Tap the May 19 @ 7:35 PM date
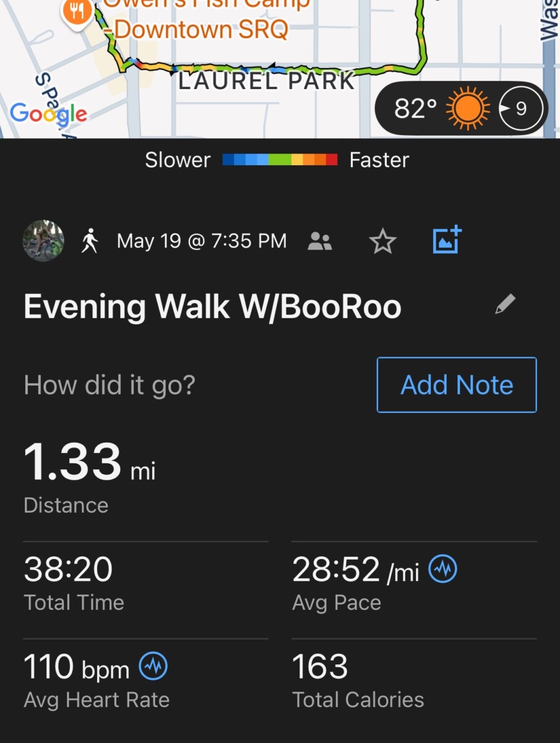 tap(202, 241)
